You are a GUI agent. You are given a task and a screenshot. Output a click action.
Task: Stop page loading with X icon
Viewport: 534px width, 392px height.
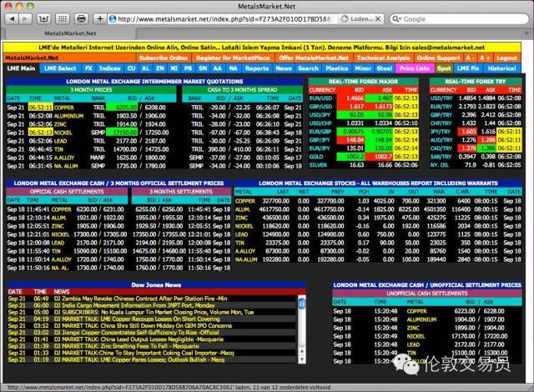click(x=378, y=19)
